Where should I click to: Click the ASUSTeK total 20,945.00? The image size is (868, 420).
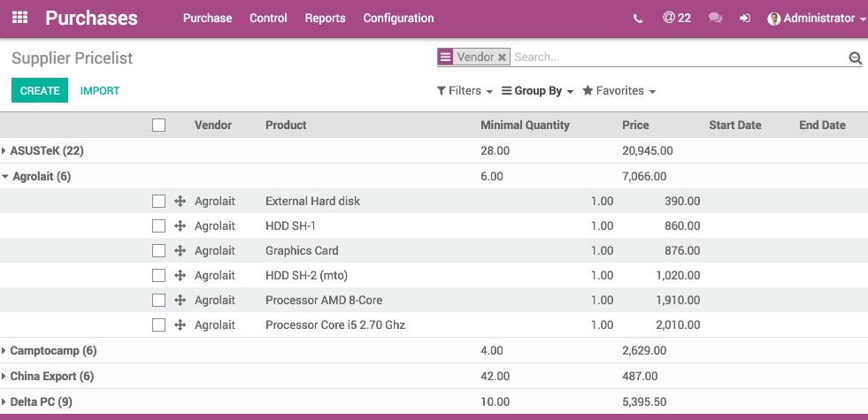[648, 150]
